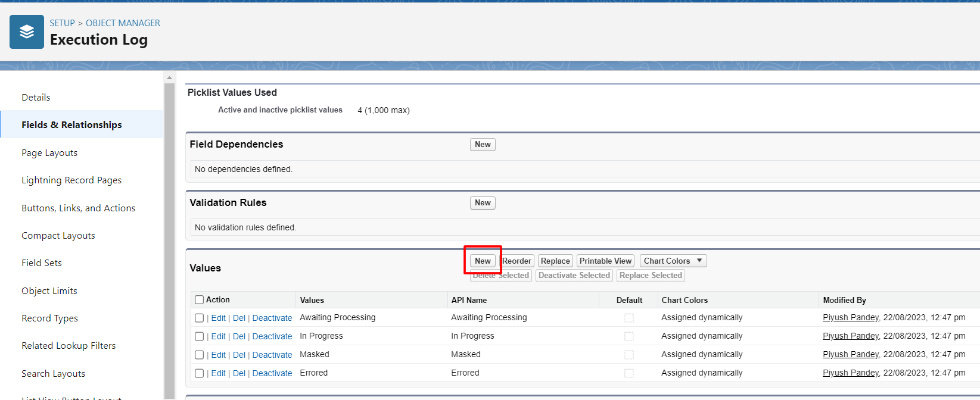Image resolution: width=980 pixels, height=400 pixels.
Task: Open the Chart Colors dropdown
Action: (x=673, y=261)
